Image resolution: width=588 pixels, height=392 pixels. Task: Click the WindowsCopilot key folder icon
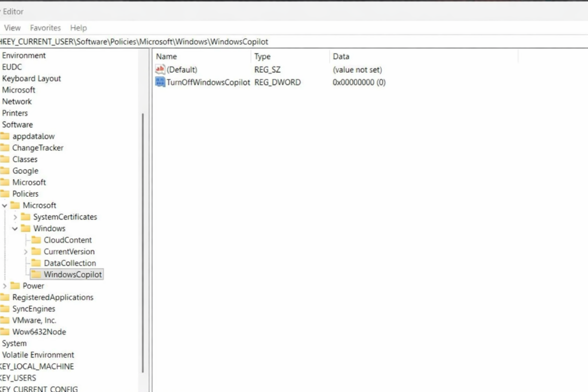click(37, 274)
